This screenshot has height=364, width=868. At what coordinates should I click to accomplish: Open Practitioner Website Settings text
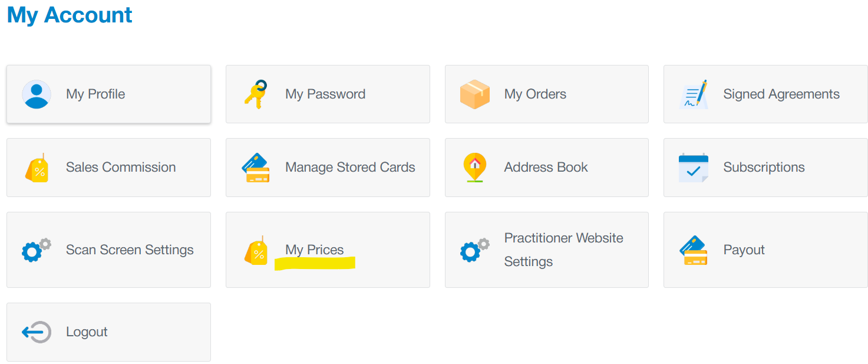pyautogui.click(x=563, y=250)
